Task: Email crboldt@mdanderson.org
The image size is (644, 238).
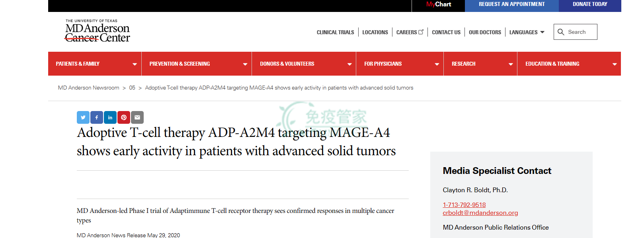Action: (x=480, y=213)
